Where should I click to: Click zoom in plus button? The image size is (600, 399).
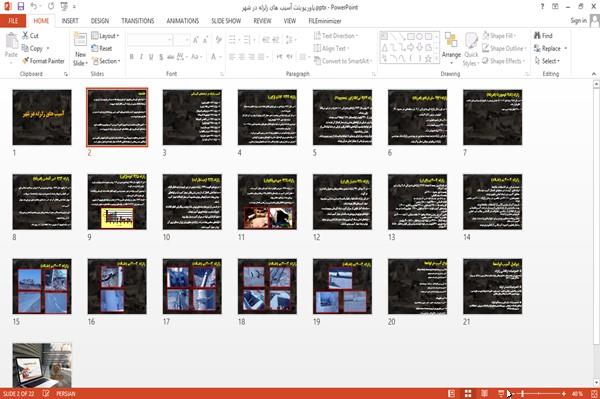564,393
